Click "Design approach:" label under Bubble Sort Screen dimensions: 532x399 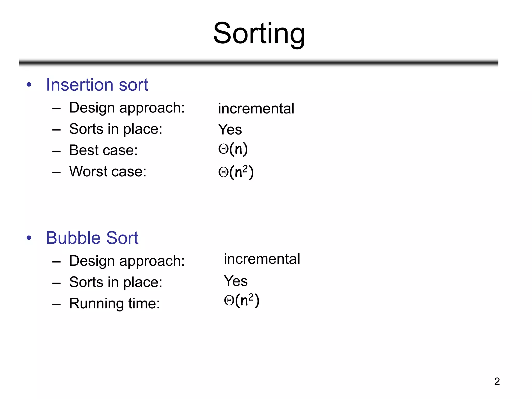(x=127, y=261)
